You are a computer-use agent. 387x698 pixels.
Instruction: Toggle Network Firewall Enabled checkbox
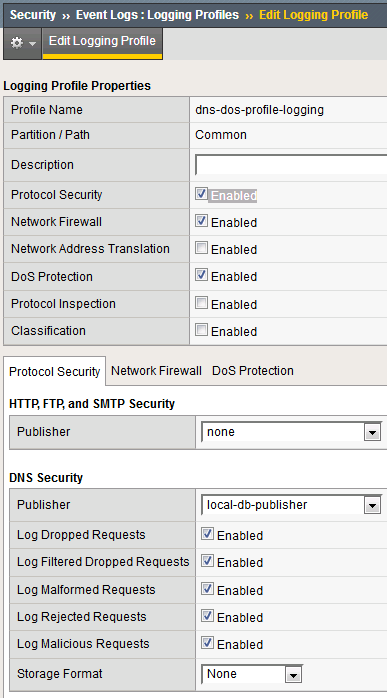[201, 220]
